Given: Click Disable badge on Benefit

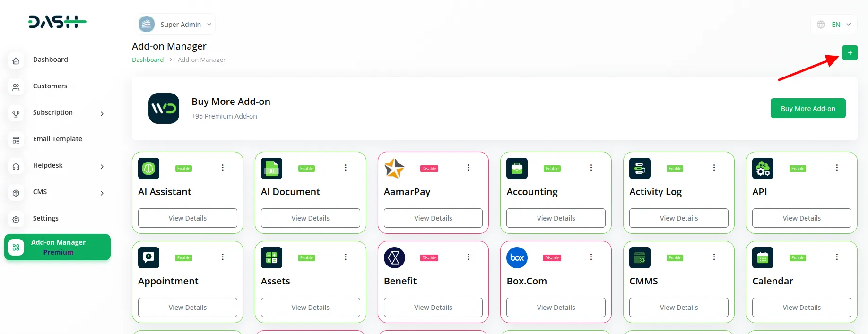Looking at the screenshot, I should tap(429, 258).
